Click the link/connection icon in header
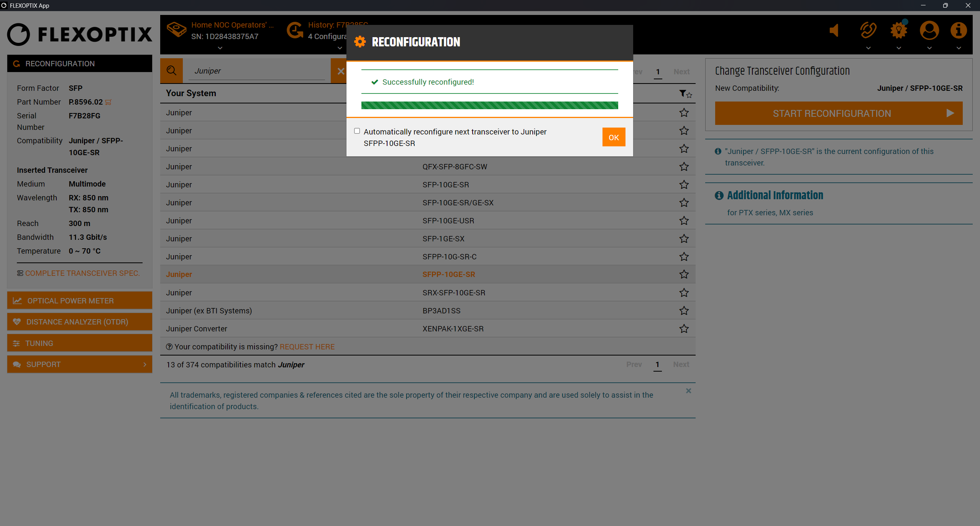 [868, 31]
